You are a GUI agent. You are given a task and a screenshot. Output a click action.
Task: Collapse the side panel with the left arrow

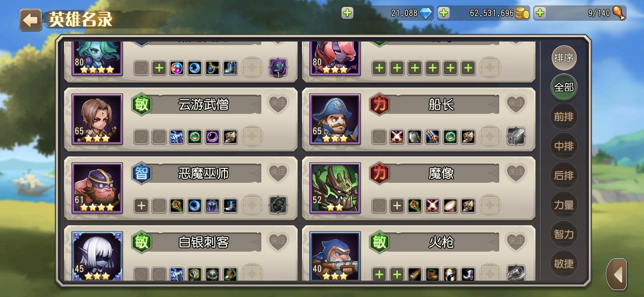[616, 275]
